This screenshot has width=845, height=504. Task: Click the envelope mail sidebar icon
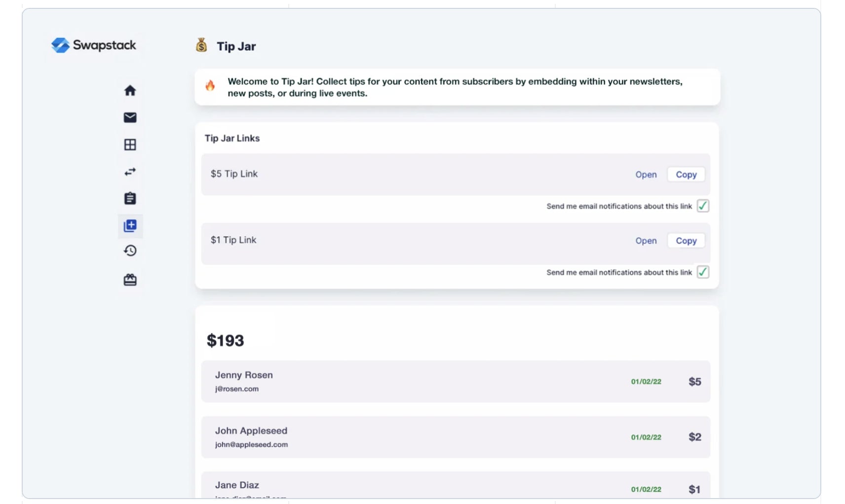(x=130, y=117)
